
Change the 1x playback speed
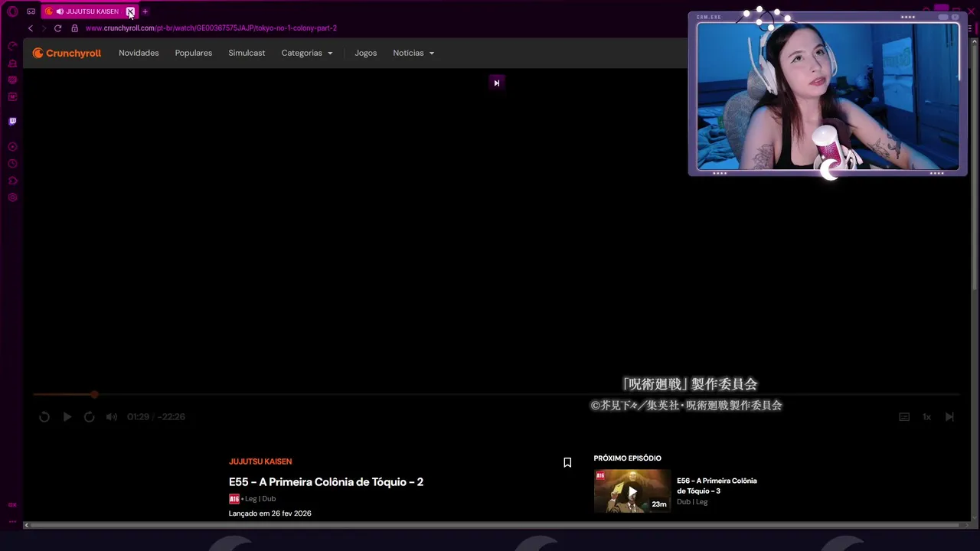pyautogui.click(x=926, y=417)
